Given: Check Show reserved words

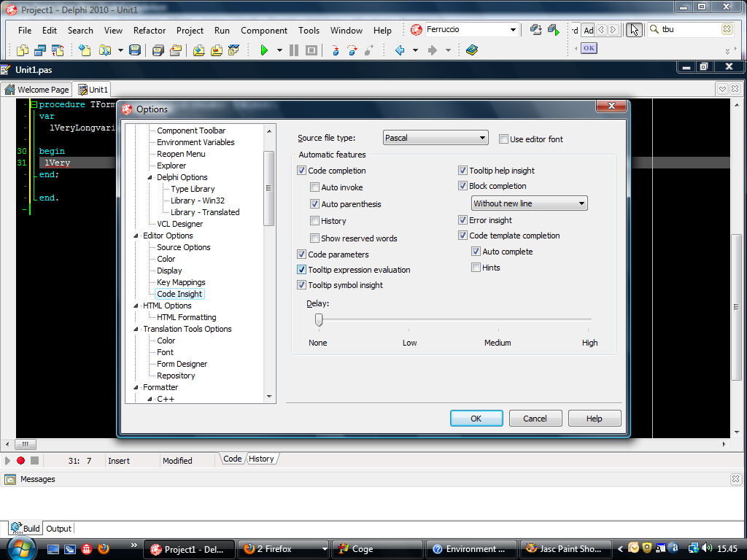Looking at the screenshot, I should pos(314,238).
